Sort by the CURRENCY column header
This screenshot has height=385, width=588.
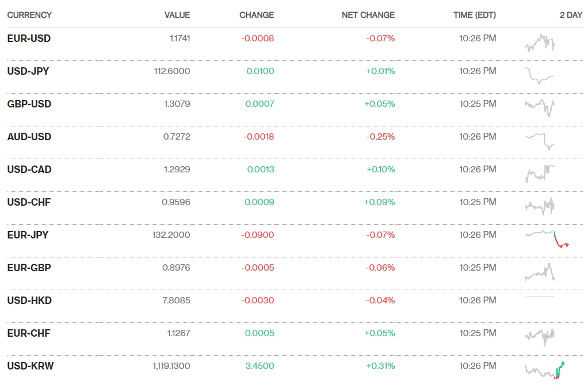pyautogui.click(x=29, y=15)
